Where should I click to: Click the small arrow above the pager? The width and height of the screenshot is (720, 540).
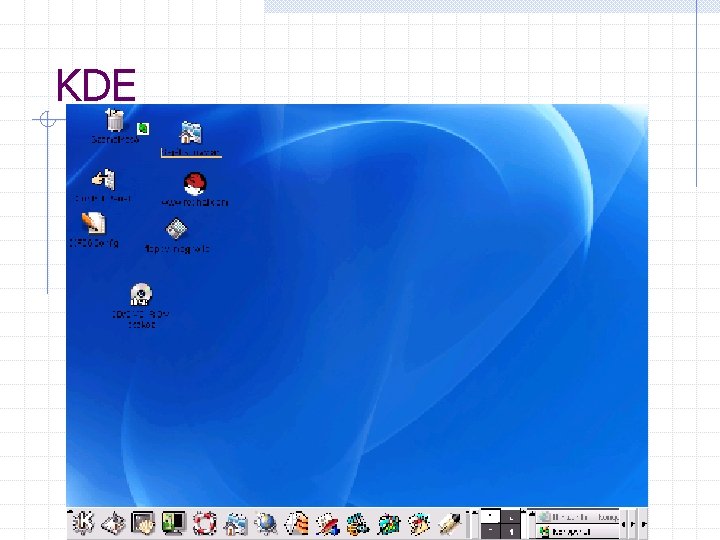[474, 512]
